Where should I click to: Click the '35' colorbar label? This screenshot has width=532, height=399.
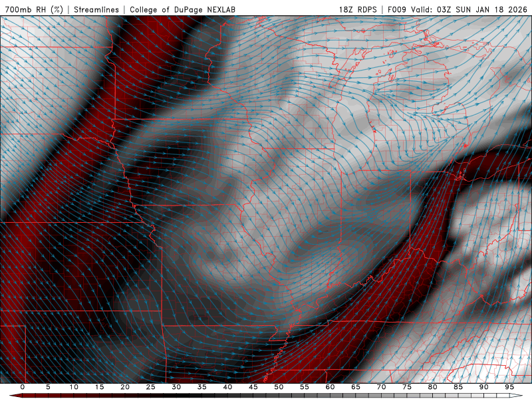(202, 387)
